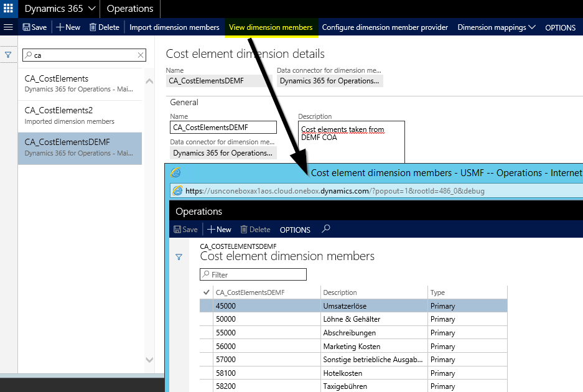This screenshot has width=583, height=392.
Task: Toggle the hamburger navigation menu
Action: (x=9, y=27)
